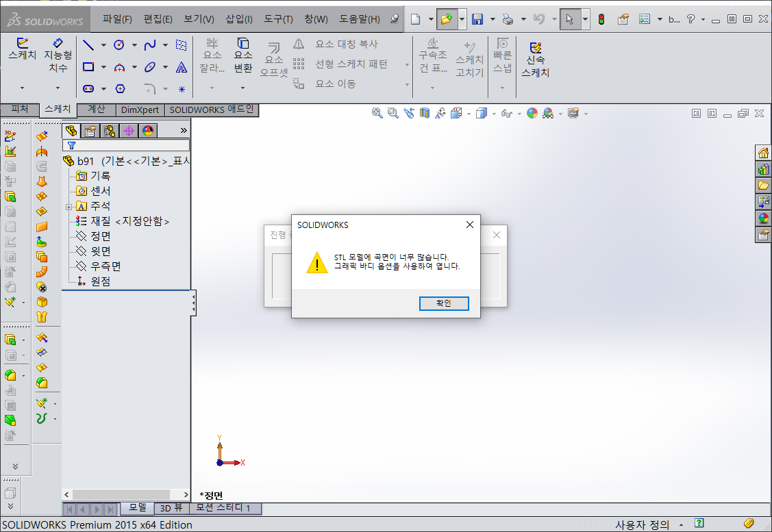Select the sketch Text tool
Screen dimensions: 772x532
coord(181,67)
